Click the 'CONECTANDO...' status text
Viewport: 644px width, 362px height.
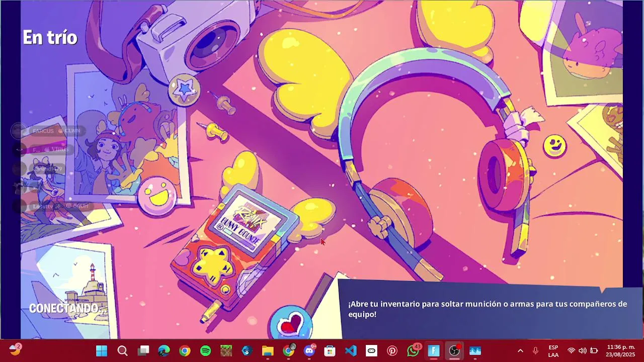67,309
